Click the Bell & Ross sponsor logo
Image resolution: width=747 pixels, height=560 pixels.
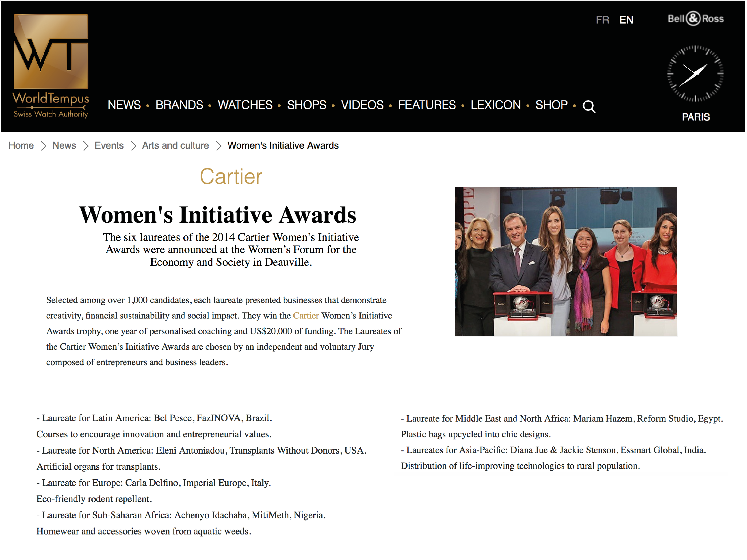pyautogui.click(x=695, y=19)
